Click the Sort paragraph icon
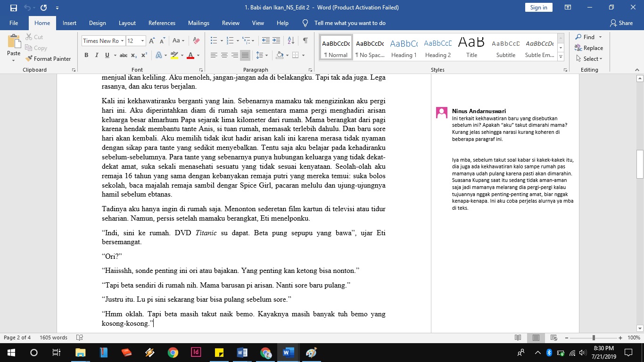The height and width of the screenshot is (362, 644). coord(291,41)
